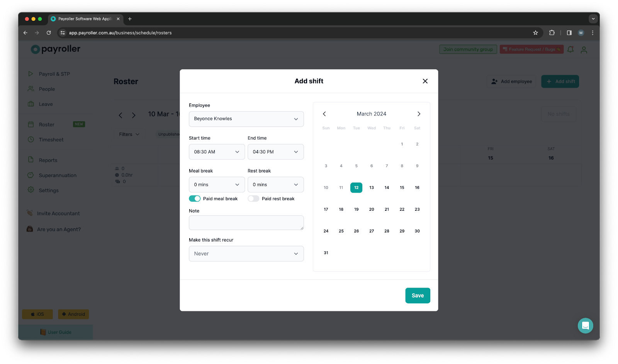Open the Chrome three-dot menu
The image size is (618, 364).
click(x=593, y=33)
